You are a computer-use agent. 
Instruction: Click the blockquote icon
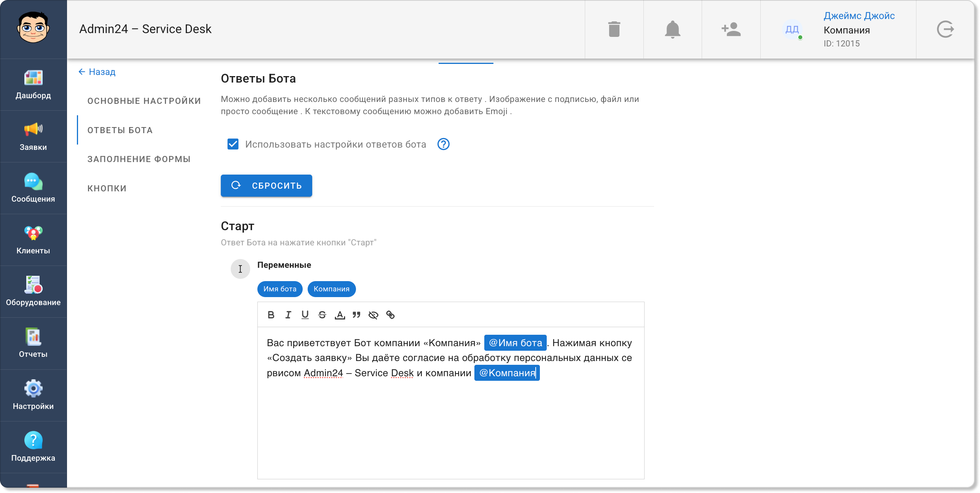356,315
